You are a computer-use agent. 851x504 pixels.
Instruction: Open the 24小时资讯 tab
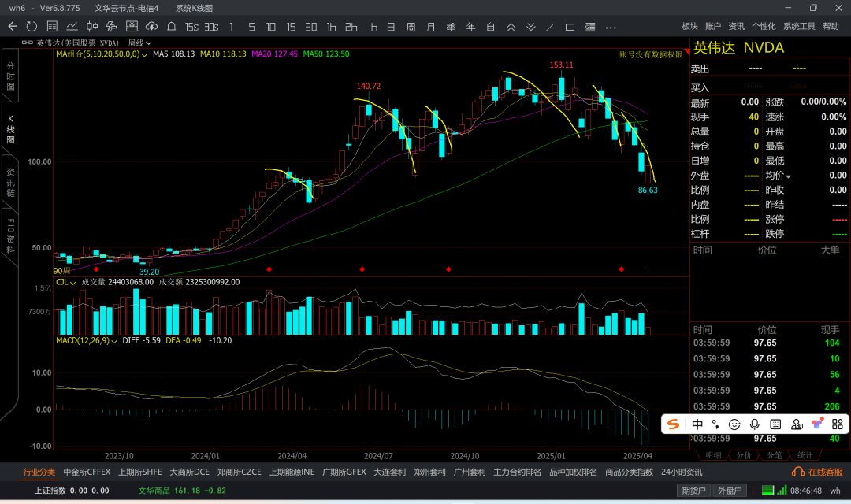pyautogui.click(x=682, y=472)
